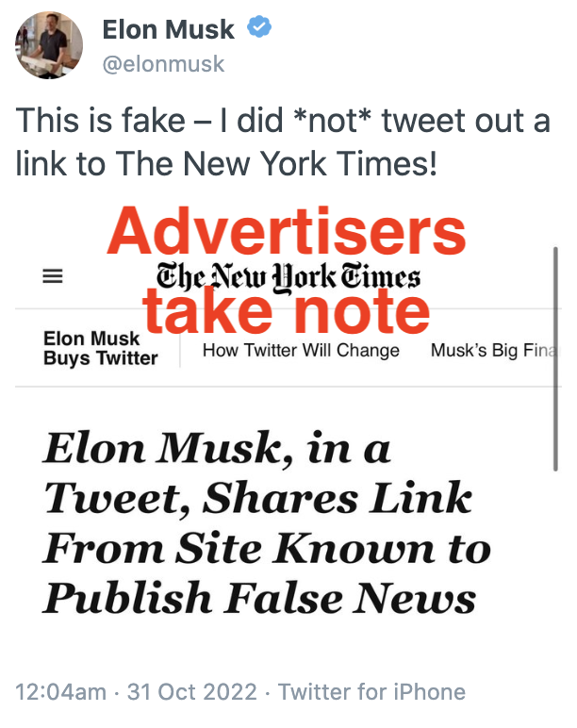Open the article headline about False News
Image resolution: width=577 pixels, height=728 pixels.
[x=267, y=522]
